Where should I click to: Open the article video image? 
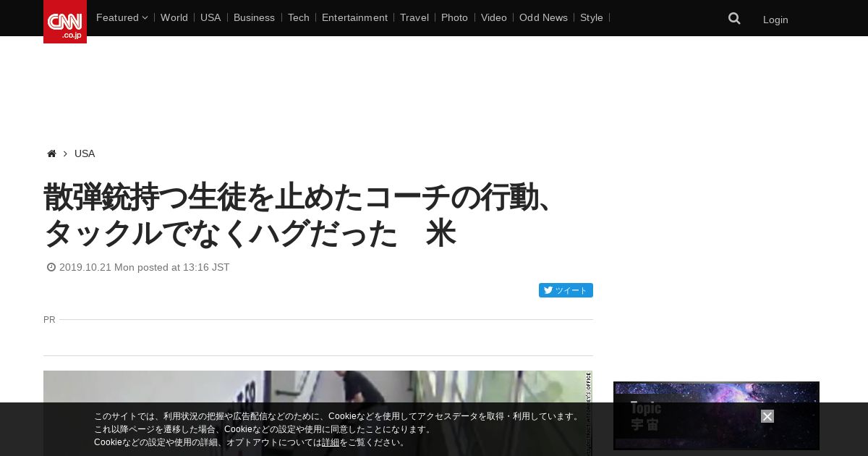coord(318,413)
